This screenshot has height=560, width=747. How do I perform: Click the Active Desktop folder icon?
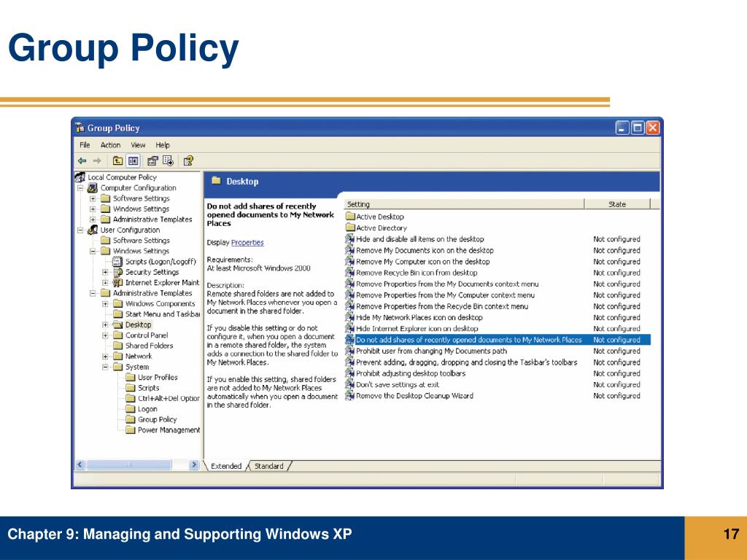(350, 217)
